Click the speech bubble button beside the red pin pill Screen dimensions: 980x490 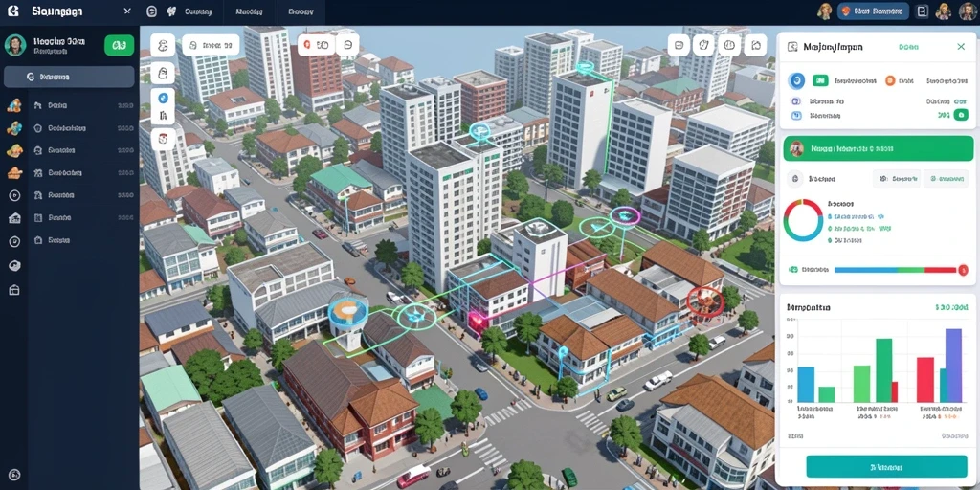(346, 45)
